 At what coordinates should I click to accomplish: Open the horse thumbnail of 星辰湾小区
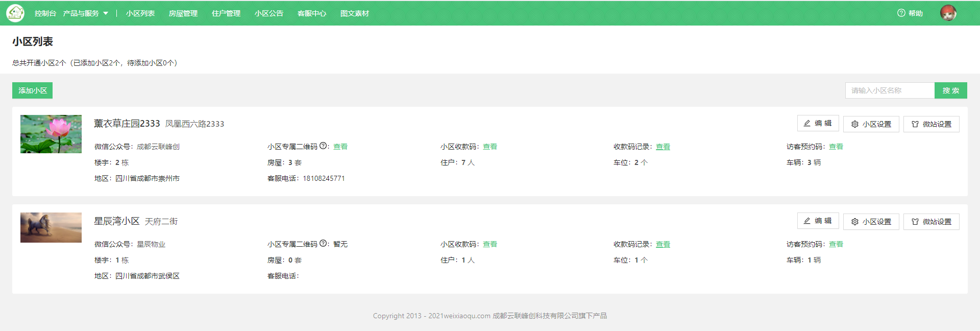[51, 227]
